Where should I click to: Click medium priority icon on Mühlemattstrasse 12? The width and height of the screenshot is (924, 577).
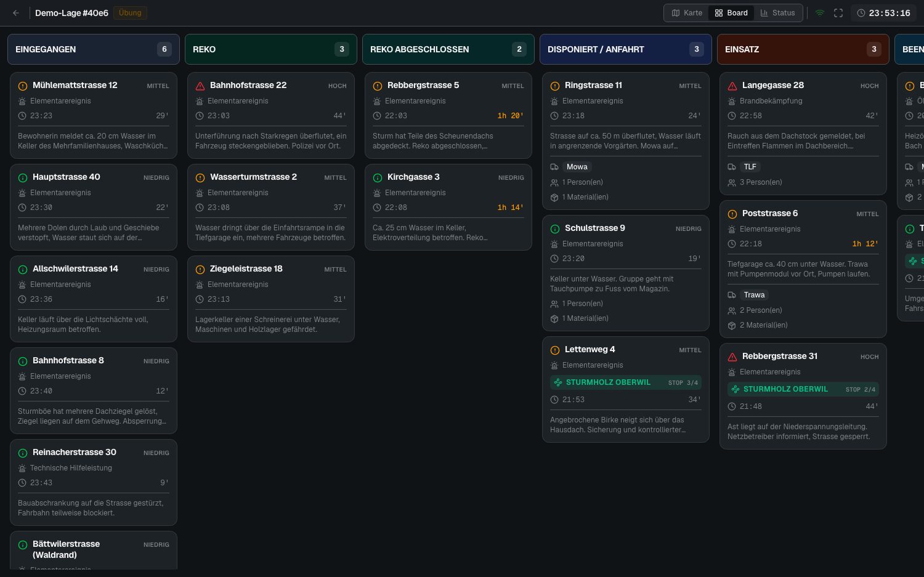pos(23,86)
